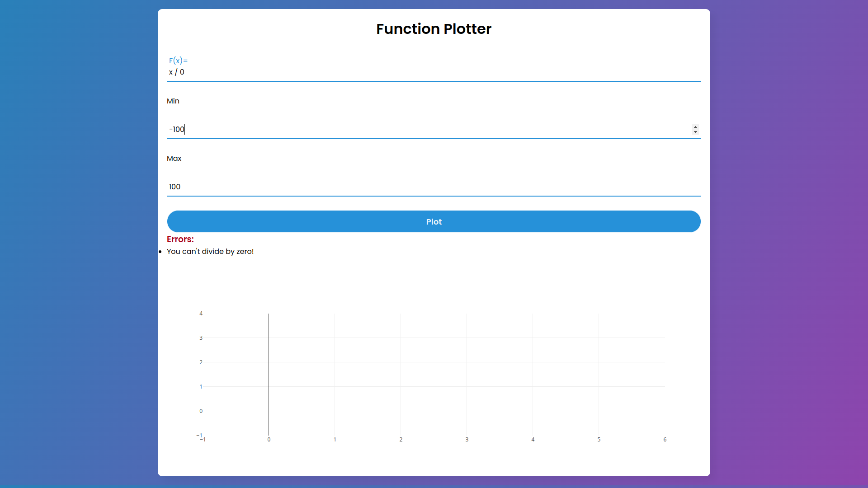Click x-axis tick label 6
868x488 pixels.
pos(665,440)
